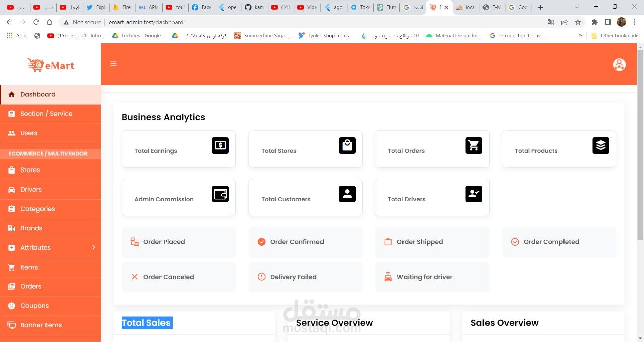Open the Order Canceled tile
Image resolution: width=644 pixels, height=342 pixels.
click(179, 277)
